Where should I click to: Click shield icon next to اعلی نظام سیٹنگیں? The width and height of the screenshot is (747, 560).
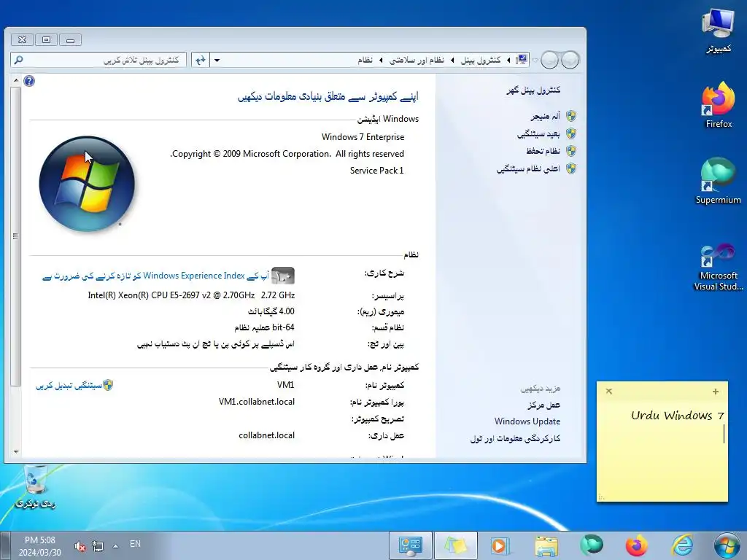[x=571, y=168]
